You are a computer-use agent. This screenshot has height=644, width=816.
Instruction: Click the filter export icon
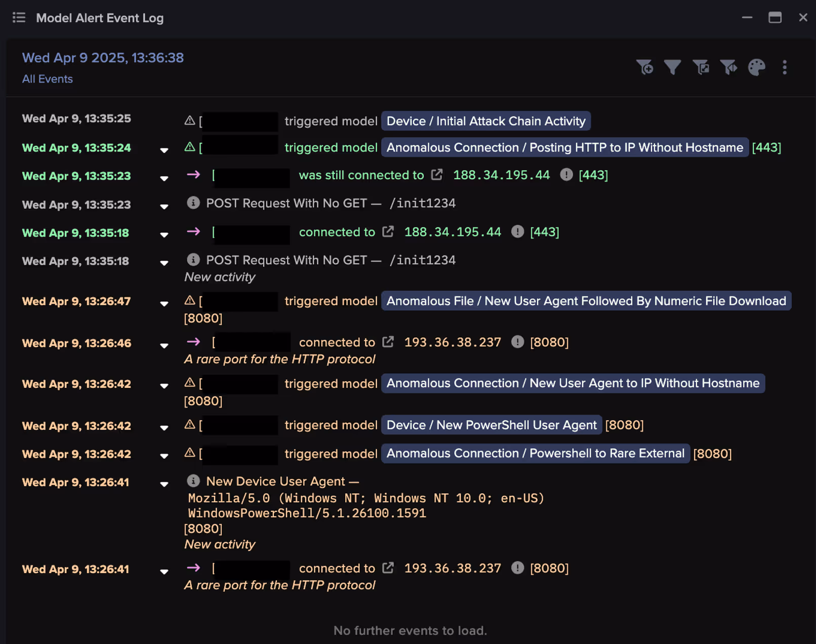(701, 67)
